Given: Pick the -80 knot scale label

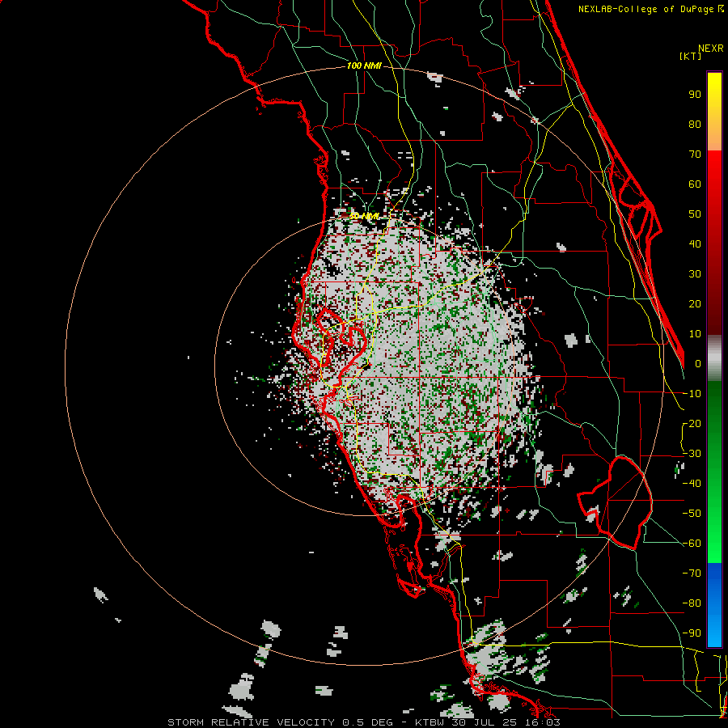Looking at the screenshot, I should tap(692, 603).
